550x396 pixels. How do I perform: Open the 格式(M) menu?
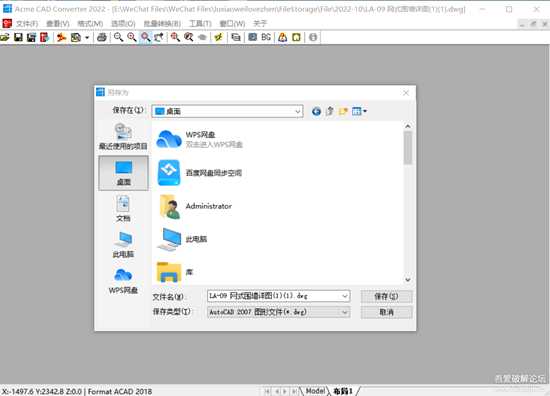[90, 24]
